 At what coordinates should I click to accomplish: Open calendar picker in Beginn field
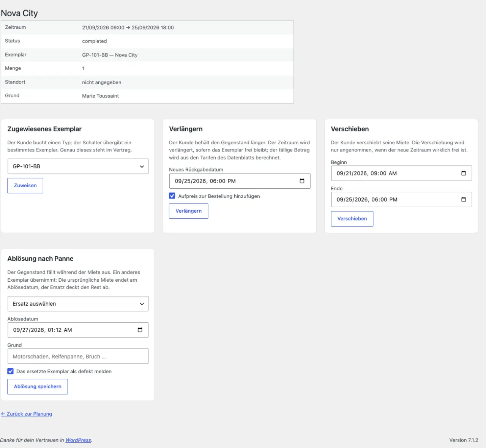point(463,174)
